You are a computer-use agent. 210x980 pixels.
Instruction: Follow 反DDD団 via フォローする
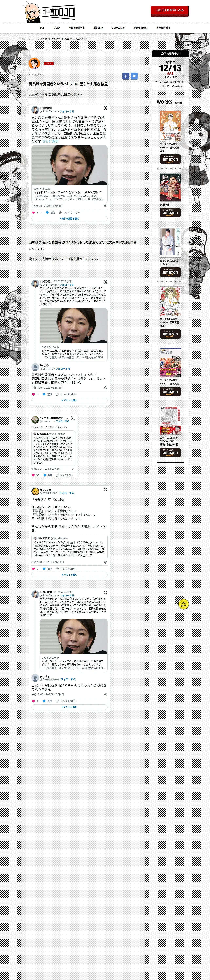[x=67, y=493]
